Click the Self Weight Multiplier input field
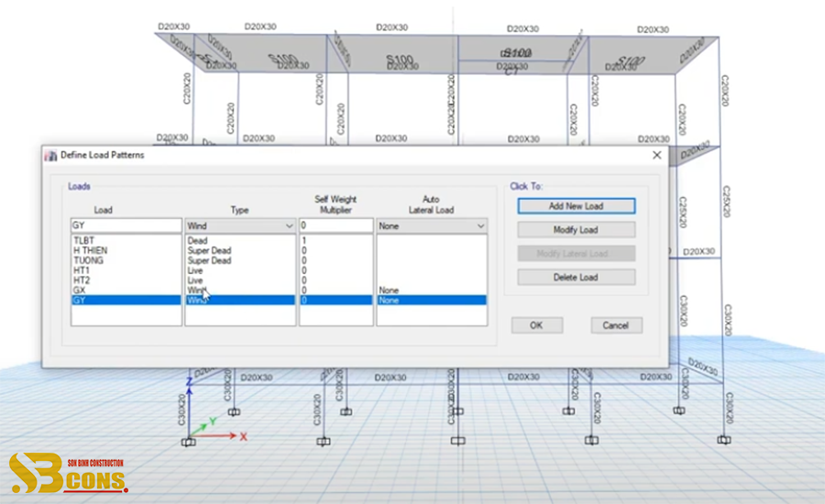 click(x=336, y=225)
